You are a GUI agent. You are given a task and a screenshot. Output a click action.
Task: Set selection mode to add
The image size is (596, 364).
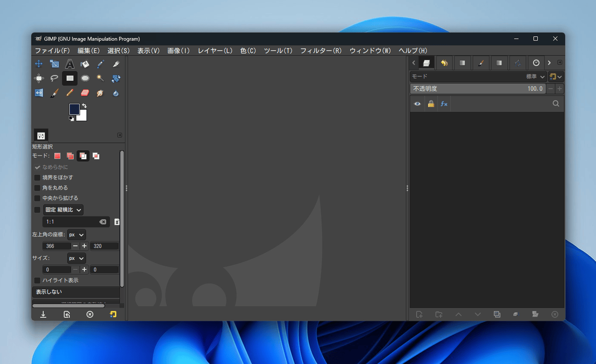pos(70,156)
